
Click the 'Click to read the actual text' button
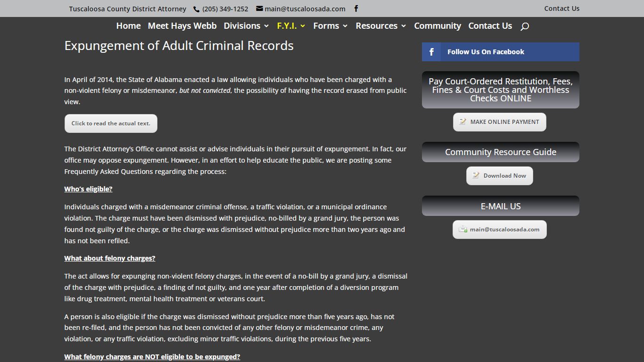pos(111,123)
